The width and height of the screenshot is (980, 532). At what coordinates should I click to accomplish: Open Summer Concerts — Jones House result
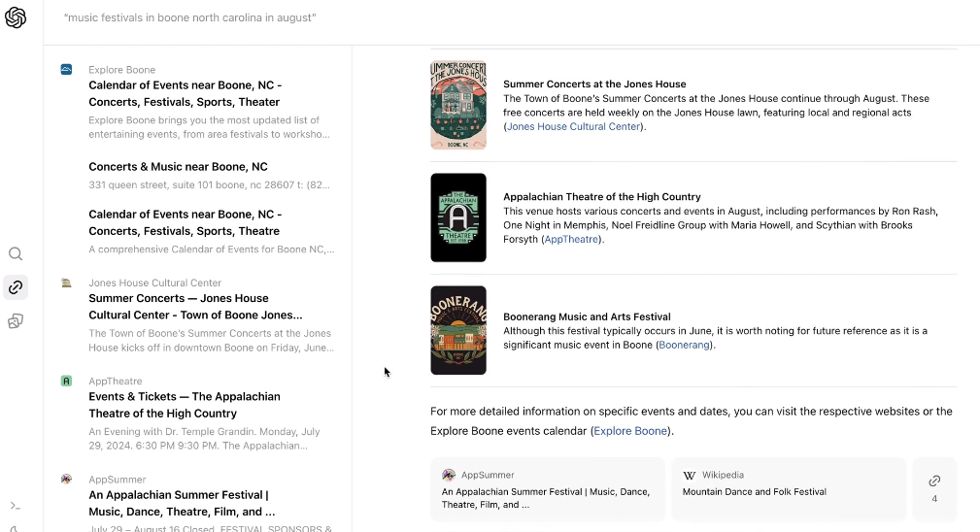click(x=195, y=307)
